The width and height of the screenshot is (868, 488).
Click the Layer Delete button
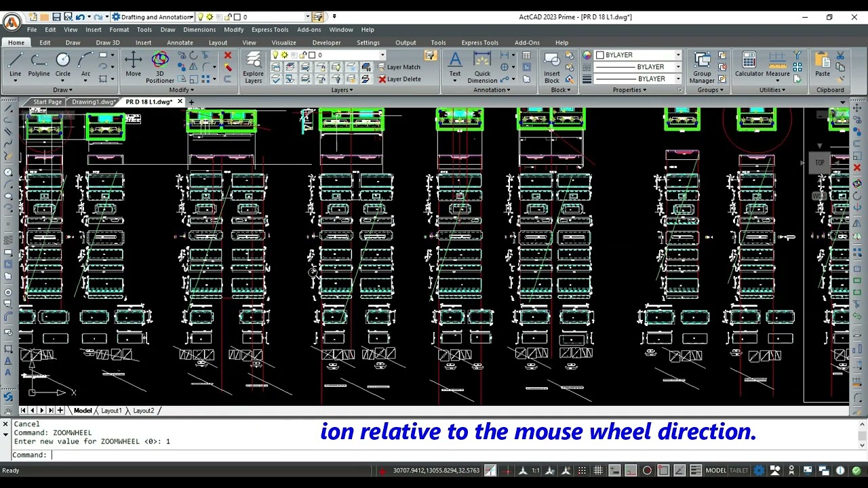point(399,79)
